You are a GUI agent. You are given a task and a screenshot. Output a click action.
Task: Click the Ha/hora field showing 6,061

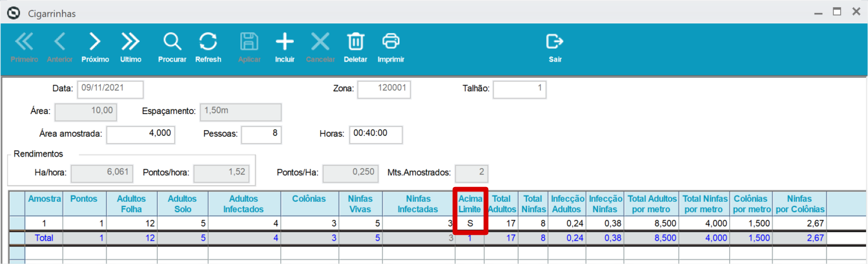coord(102,173)
